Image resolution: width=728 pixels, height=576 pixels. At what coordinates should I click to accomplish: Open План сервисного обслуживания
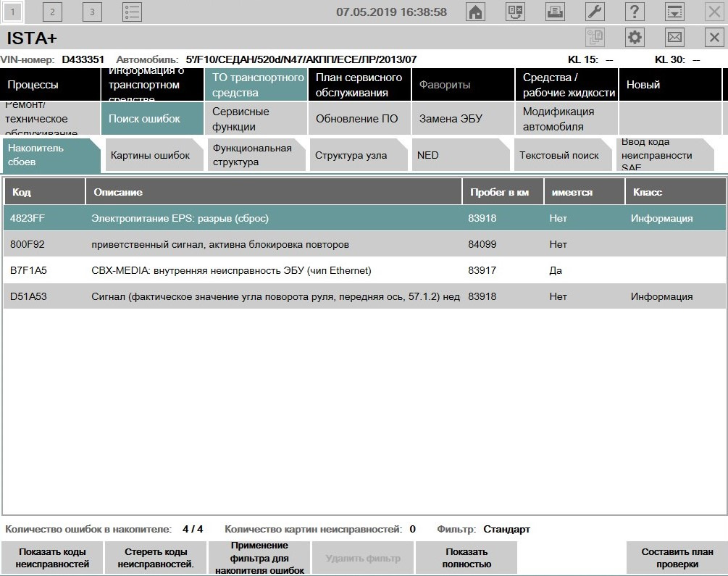coord(359,85)
